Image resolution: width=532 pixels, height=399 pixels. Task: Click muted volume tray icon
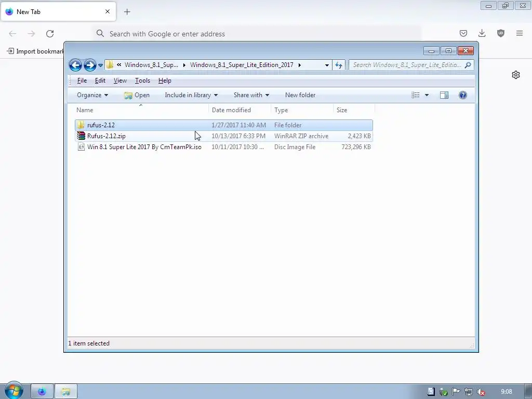tap(481, 392)
